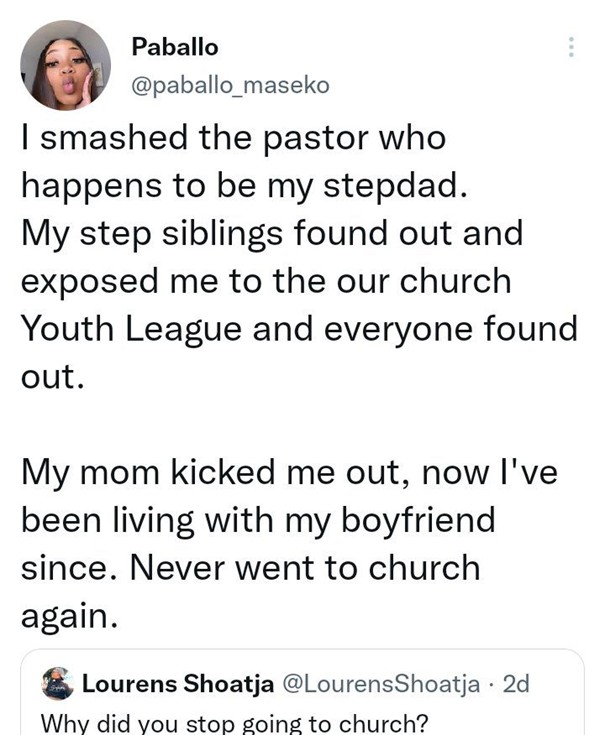Click the standalone word 'out.' ending first paragraph
Viewport: 605px width, 735px height.
[x=52, y=377]
